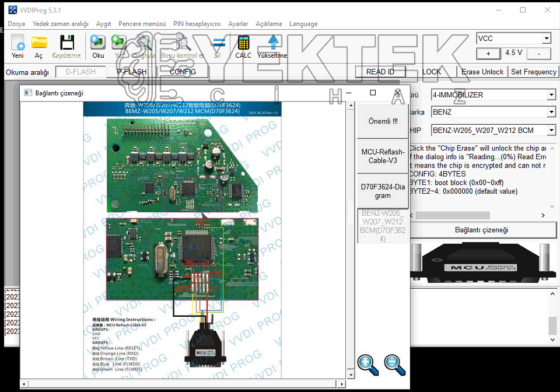Image resolution: width=560 pixels, height=392 pixels.
Task: Zoom out of the wiring diagram
Action: coord(395,365)
